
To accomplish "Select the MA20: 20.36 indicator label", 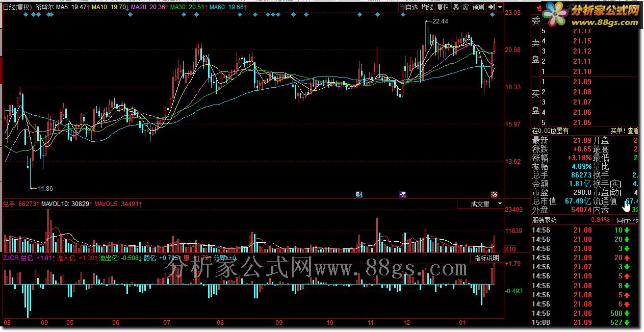I will (x=149, y=8).
